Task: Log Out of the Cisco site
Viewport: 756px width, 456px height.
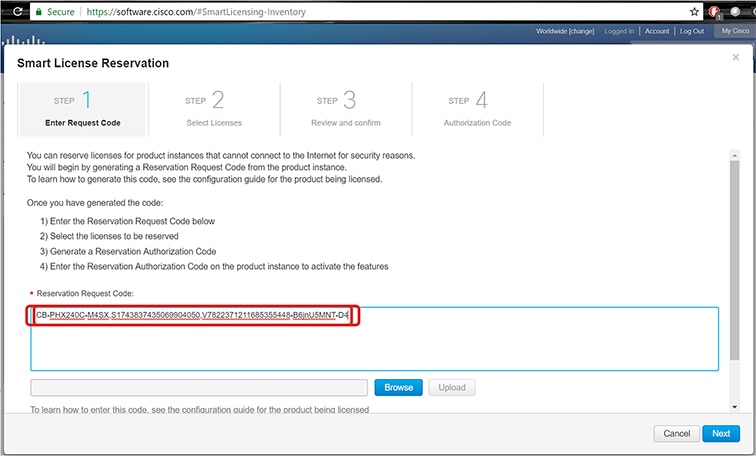Action: click(x=692, y=31)
